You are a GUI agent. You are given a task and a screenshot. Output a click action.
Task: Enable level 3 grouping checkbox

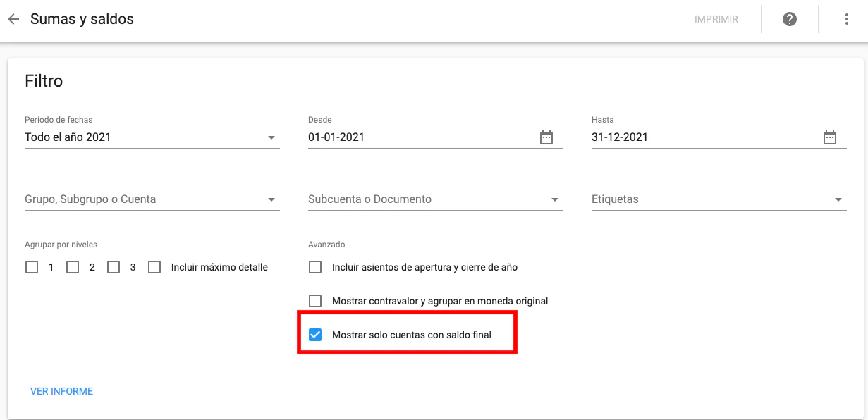[114, 268]
